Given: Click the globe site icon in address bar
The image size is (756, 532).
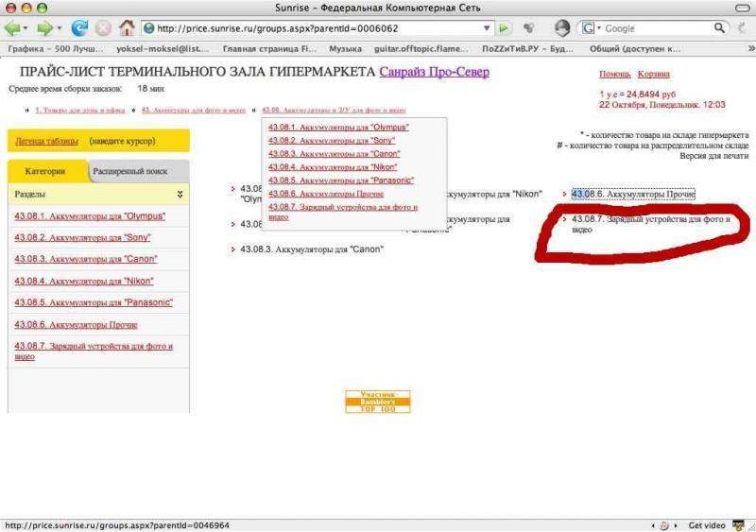Looking at the screenshot, I should [149, 28].
